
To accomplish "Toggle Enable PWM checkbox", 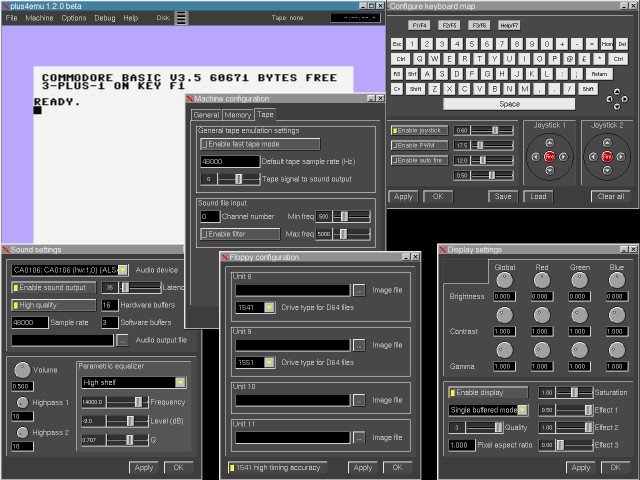I will [x=419, y=145].
